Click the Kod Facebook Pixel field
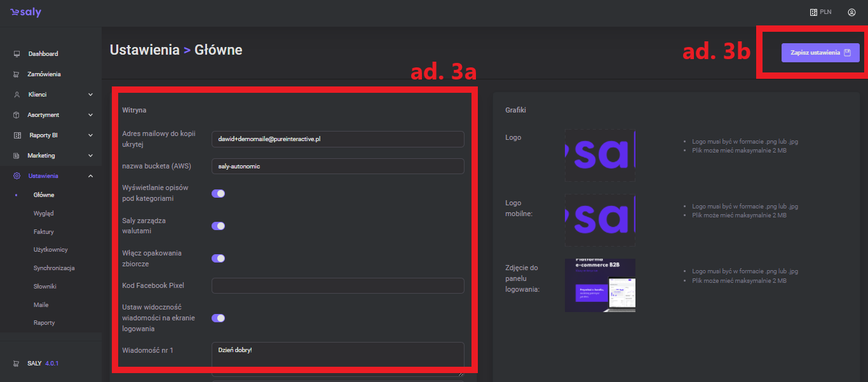Viewport: 868px width, 382px height. click(337, 285)
